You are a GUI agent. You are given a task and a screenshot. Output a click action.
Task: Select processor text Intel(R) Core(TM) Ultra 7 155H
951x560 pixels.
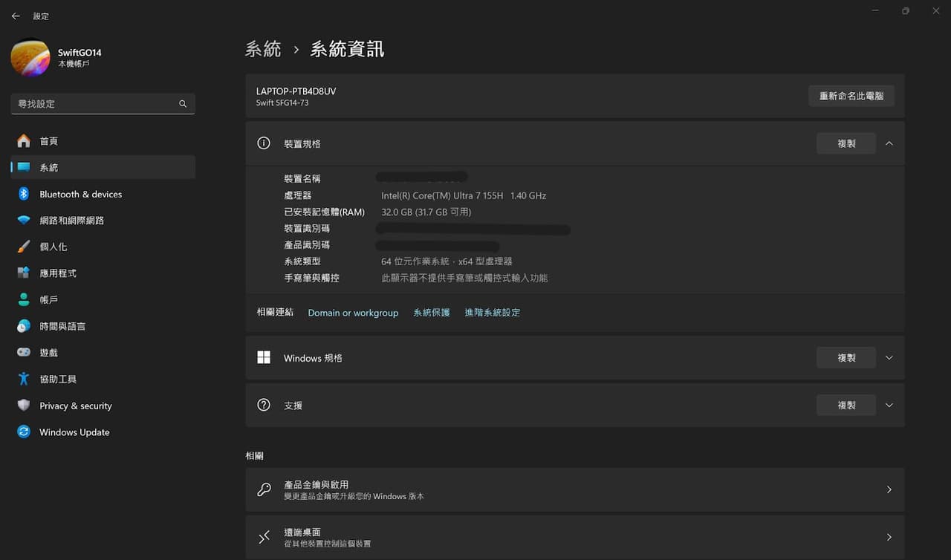(442, 196)
